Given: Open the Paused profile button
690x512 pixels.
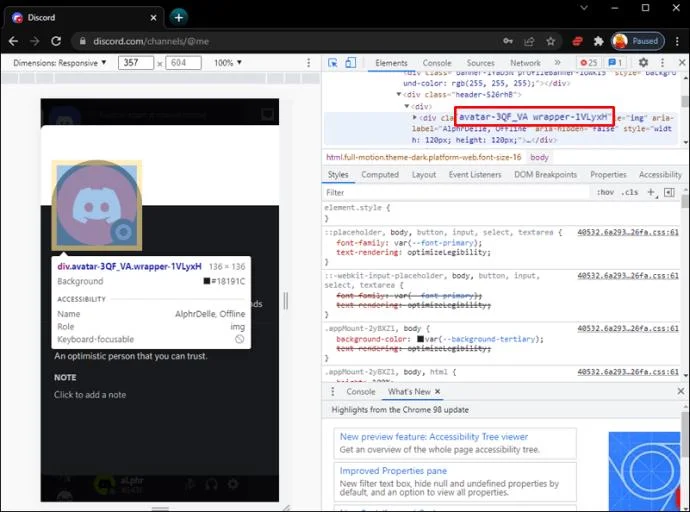Looking at the screenshot, I should (x=638, y=41).
